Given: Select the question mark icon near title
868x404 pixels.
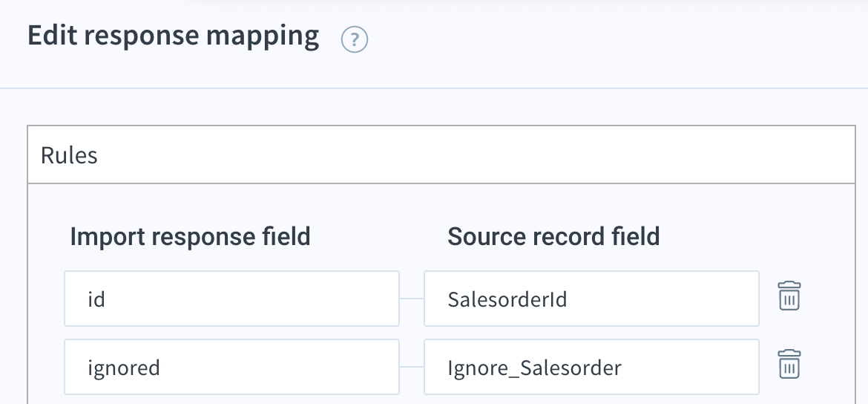Looking at the screenshot, I should tap(355, 40).
